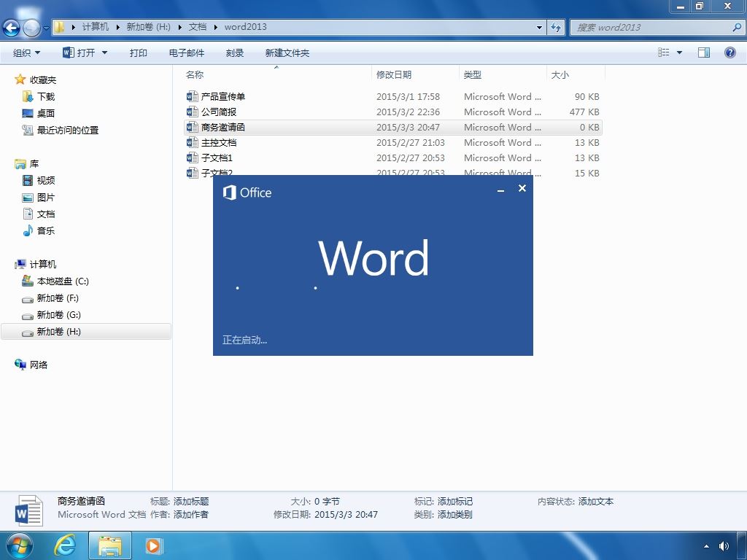
Task: Click the 刻录 toolbar item
Action: (234, 52)
